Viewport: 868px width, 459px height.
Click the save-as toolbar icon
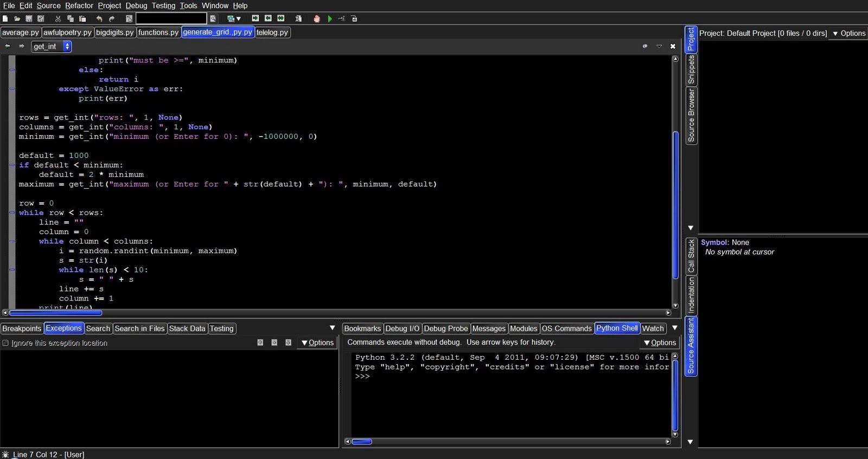(x=41, y=18)
